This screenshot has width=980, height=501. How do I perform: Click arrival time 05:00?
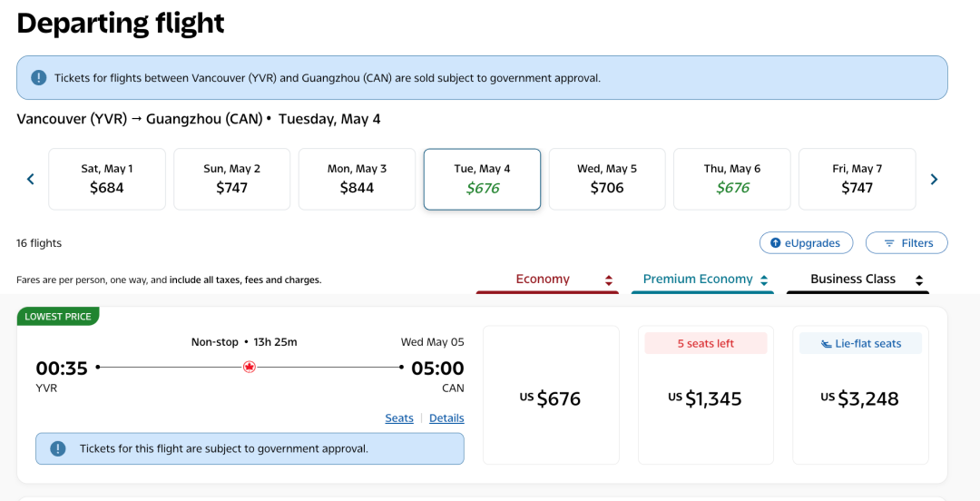tap(437, 368)
